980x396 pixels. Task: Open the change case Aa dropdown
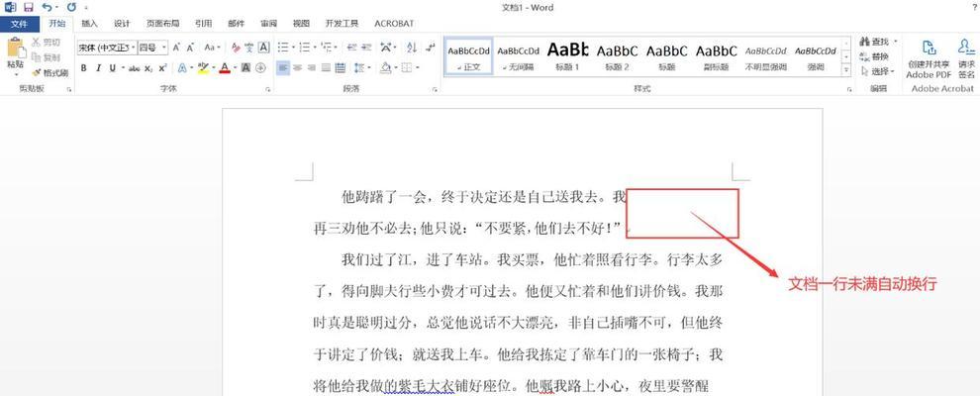[x=213, y=48]
